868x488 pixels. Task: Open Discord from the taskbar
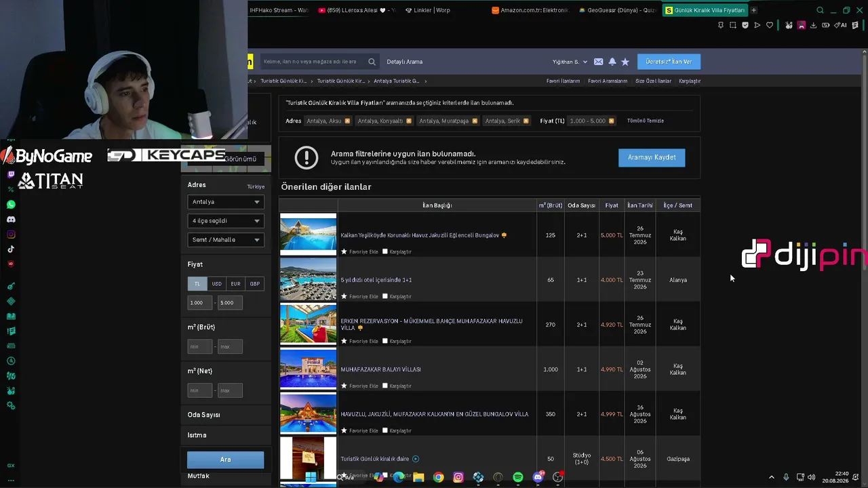pos(538,477)
